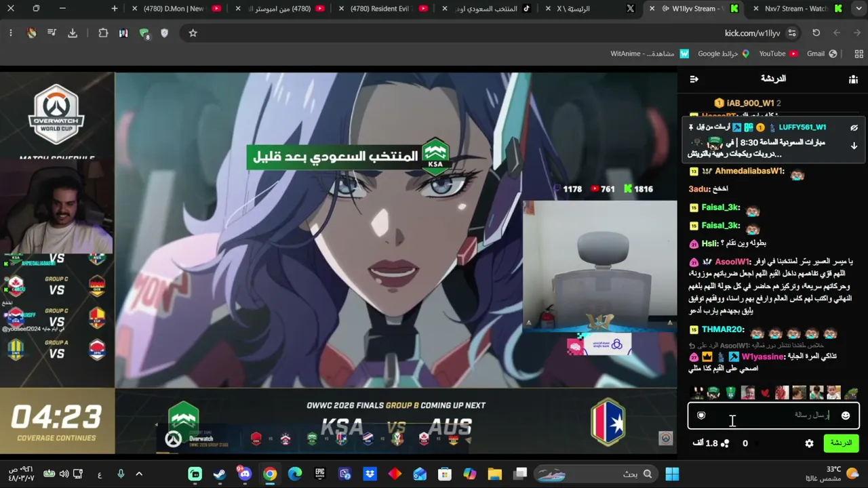This screenshot has width=868, height=488.
Task: Focus the send message input field
Action: [x=773, y=415]
